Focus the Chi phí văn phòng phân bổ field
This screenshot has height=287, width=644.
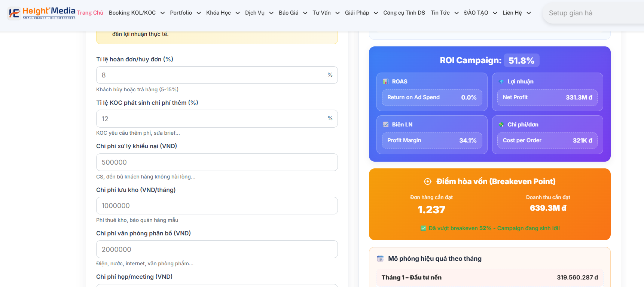tap(217, 249)
